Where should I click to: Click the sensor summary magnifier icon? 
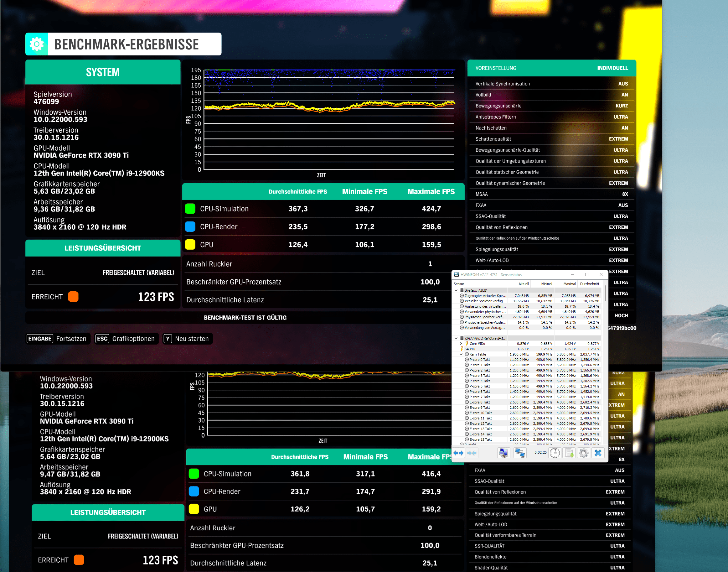(x=503, y=453)
